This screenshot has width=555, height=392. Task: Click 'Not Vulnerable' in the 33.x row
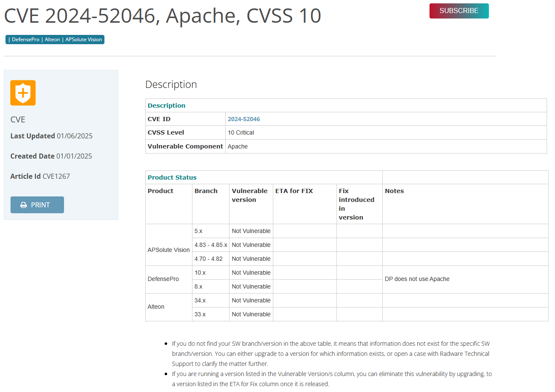click(x=251, y=314)
